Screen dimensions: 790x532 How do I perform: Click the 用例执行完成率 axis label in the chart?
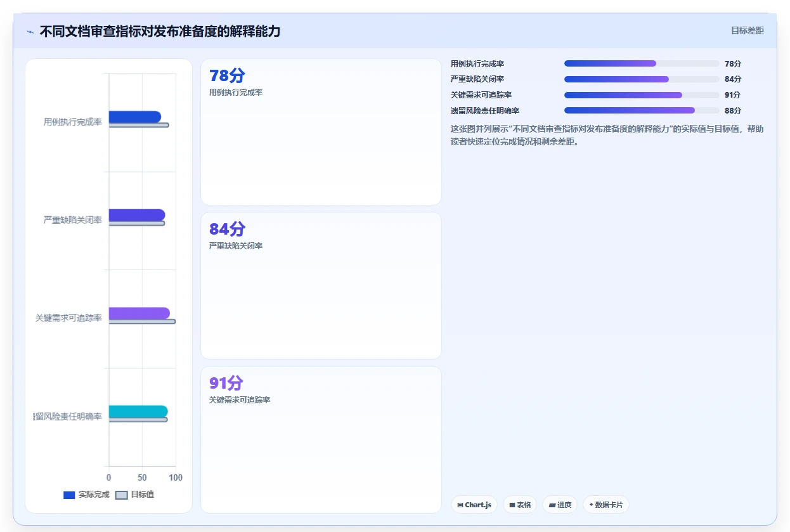[x=73, y=122]
